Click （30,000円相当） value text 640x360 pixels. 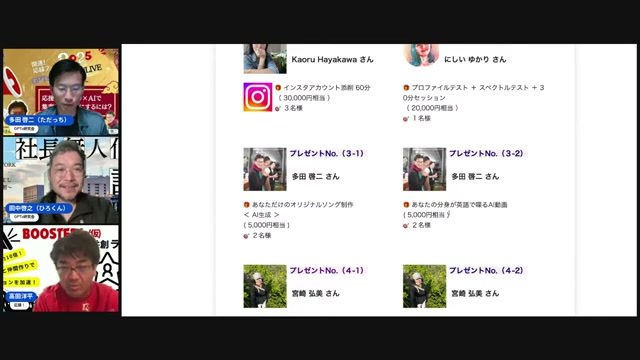point(304,98)
